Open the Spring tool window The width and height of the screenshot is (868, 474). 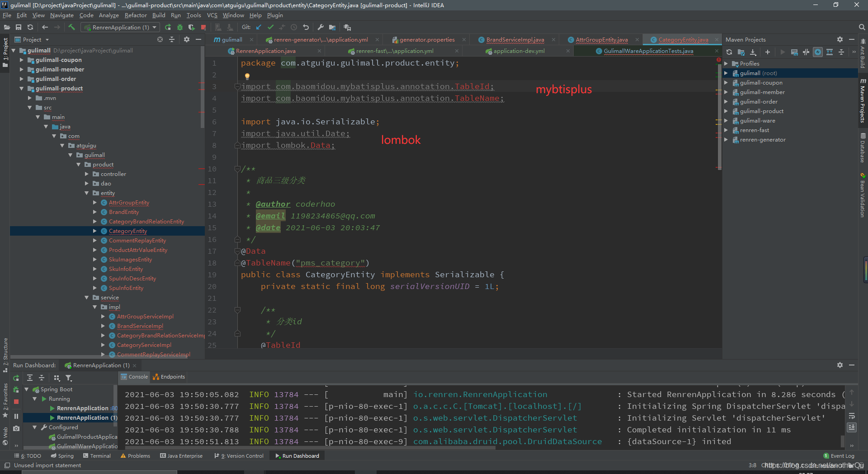click(62, 456)
